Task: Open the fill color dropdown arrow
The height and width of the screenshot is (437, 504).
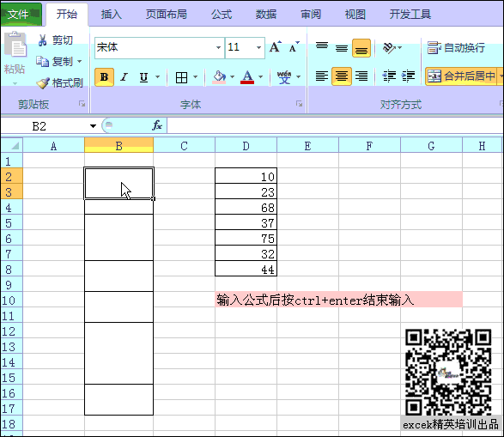Action: (232, 77)
